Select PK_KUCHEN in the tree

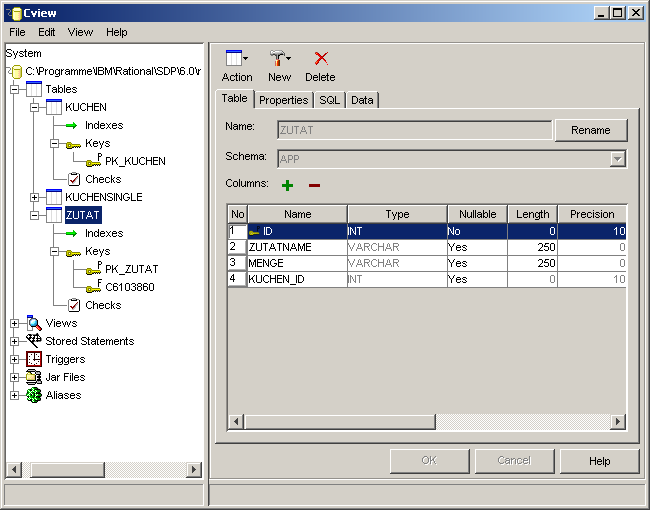click(135, 161)
